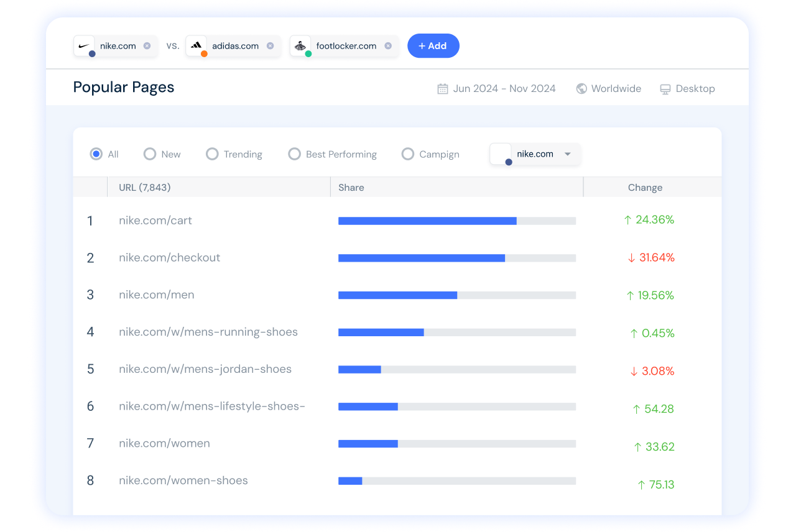Click the Nike swoosh logo icon

pos(84,45)
